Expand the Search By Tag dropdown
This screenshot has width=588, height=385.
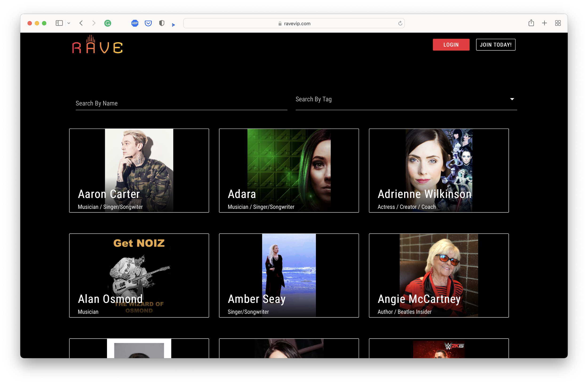pyautogui.click(x=406, y=99)
